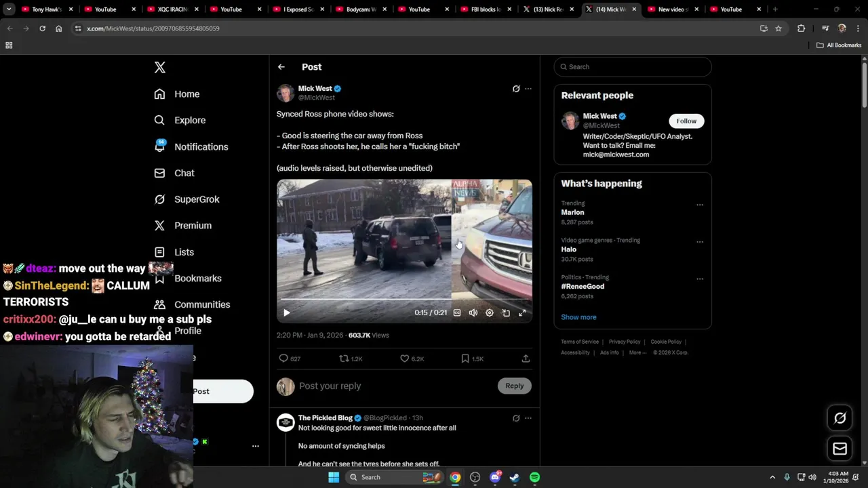This screenshot has height=488, width=868.
Task: Open the tab search dropdown arrow
Action: [x=9, y=9]
